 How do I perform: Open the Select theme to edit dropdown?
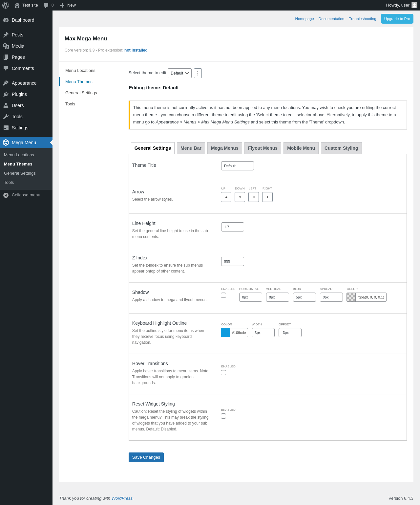[179, 73]
